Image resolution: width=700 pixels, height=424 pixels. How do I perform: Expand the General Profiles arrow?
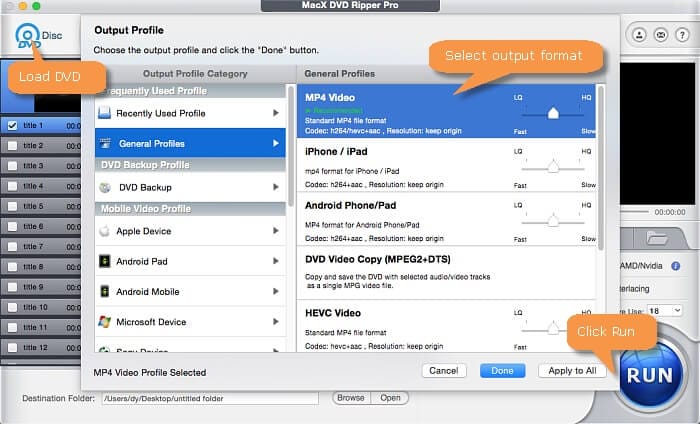(276, 144)
